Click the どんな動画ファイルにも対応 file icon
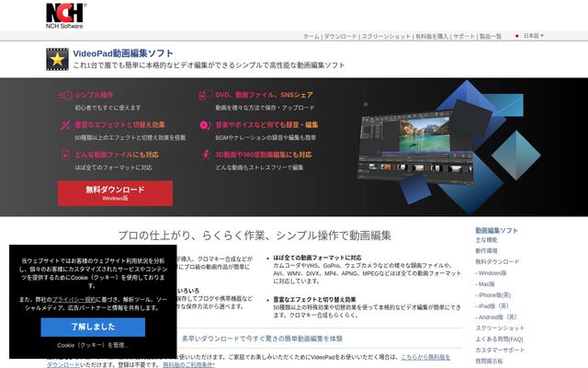The width and height of the screenshot is (588, 368). click(65, 155)
